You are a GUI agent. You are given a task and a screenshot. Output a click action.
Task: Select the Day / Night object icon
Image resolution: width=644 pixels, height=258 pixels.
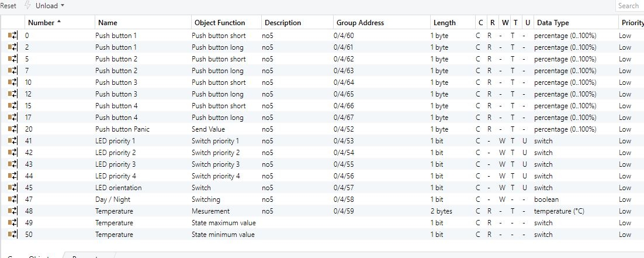coord(13,199)
